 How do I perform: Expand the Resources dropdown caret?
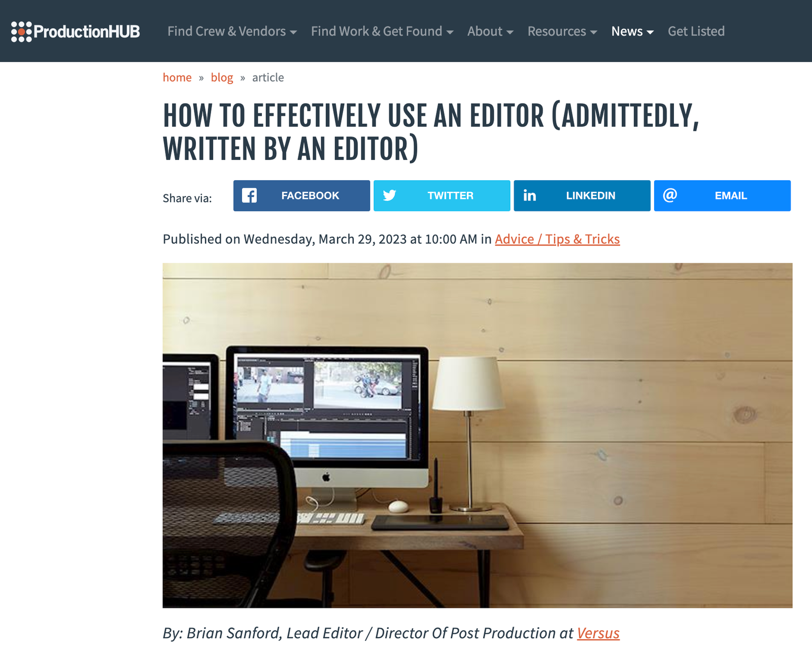tap(593, 32)
